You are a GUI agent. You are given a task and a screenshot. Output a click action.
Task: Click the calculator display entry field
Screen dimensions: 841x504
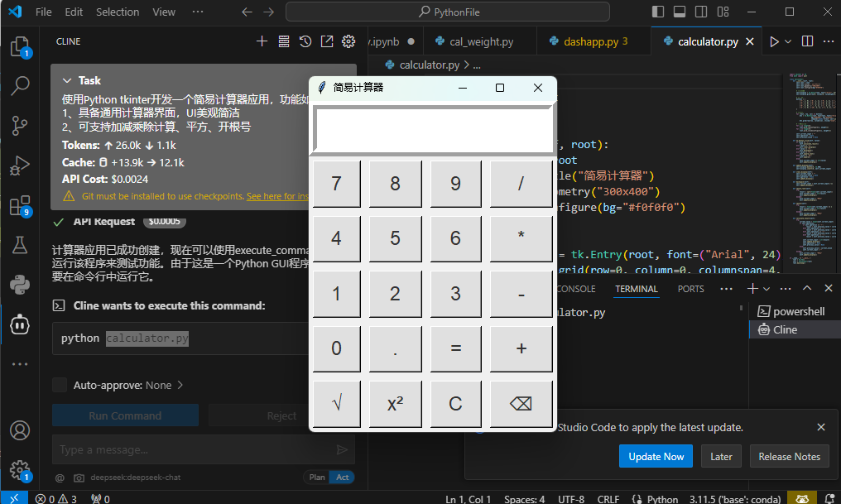433,129
